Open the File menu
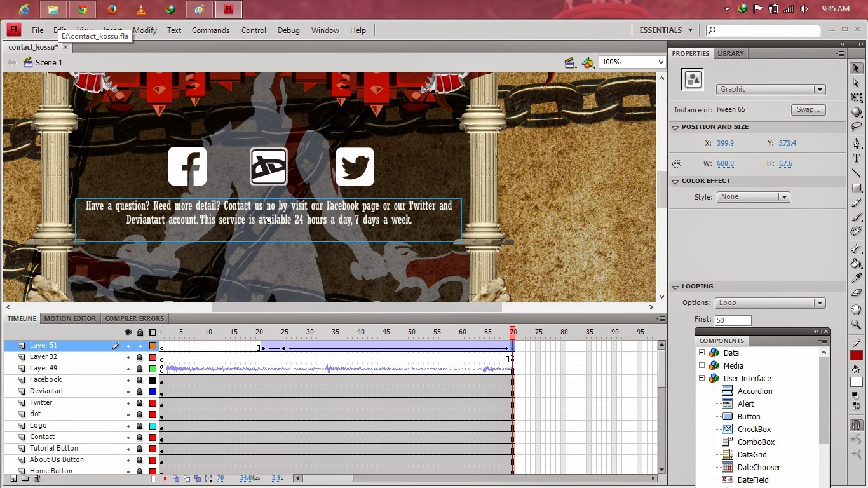Screen dimensions: 868x488 37,30
